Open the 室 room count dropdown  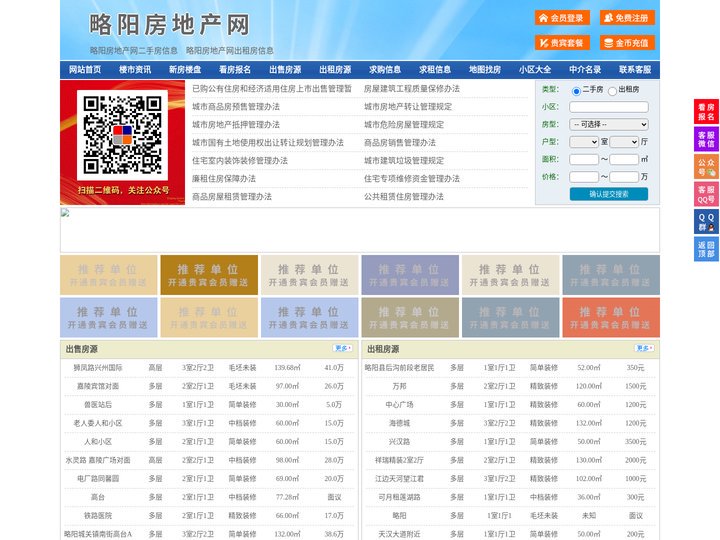click(x=584, y=142)
